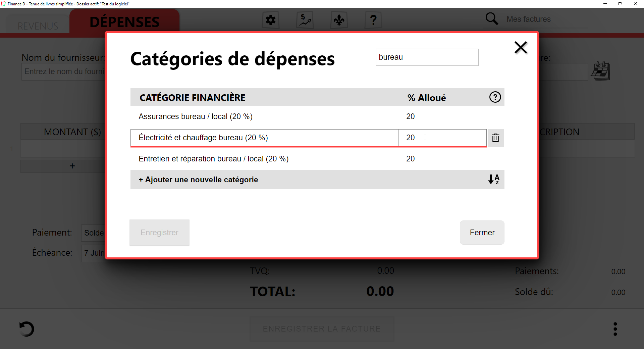Open the Paiement dropdown

click(x=94, y=233)
